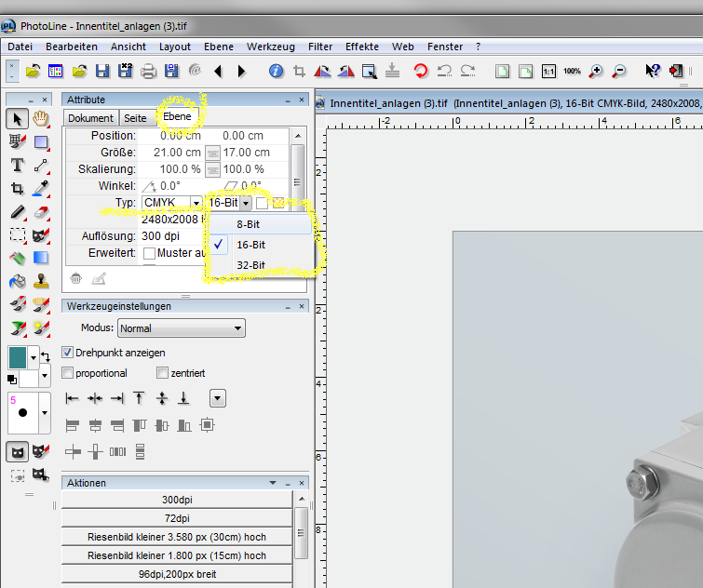Click the teal foreground color swatch

pos(18,356)
